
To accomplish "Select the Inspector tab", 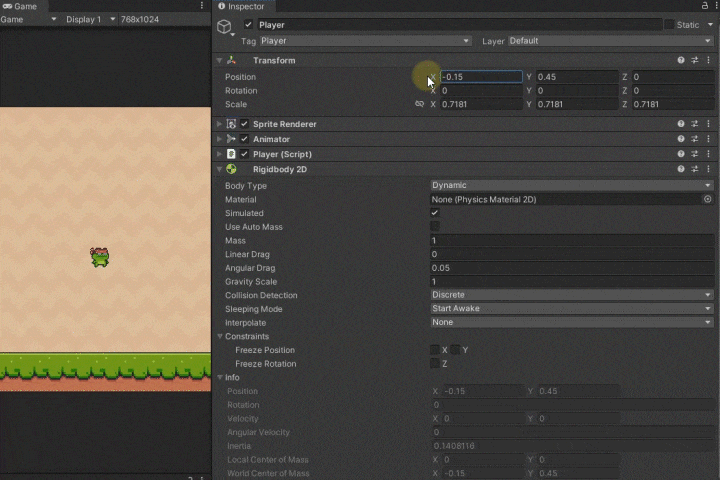I will pyautogui.click(x=242, y=6).
